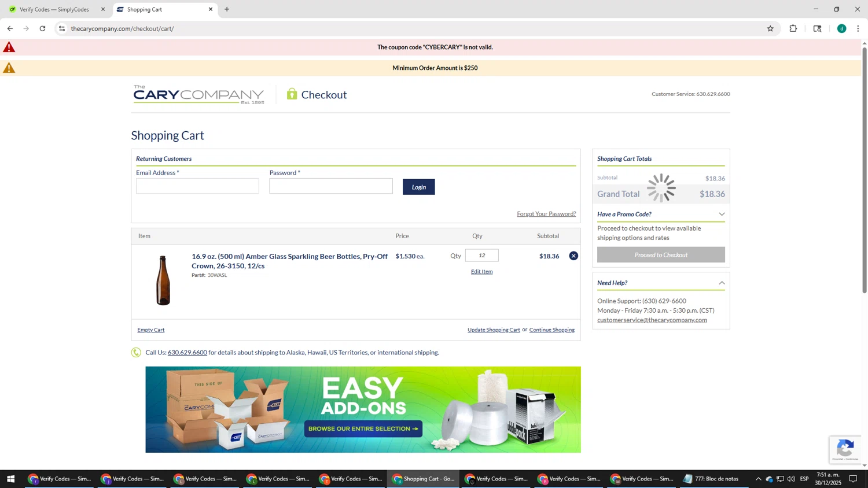
Task: Switch to Shopping Cart Chrome taskbar window
Action: tap(424, 479)
